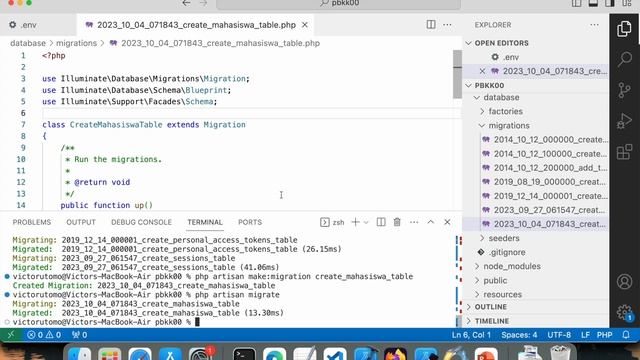
Task: Go back with navigation arrow
Action: (186, 3)
